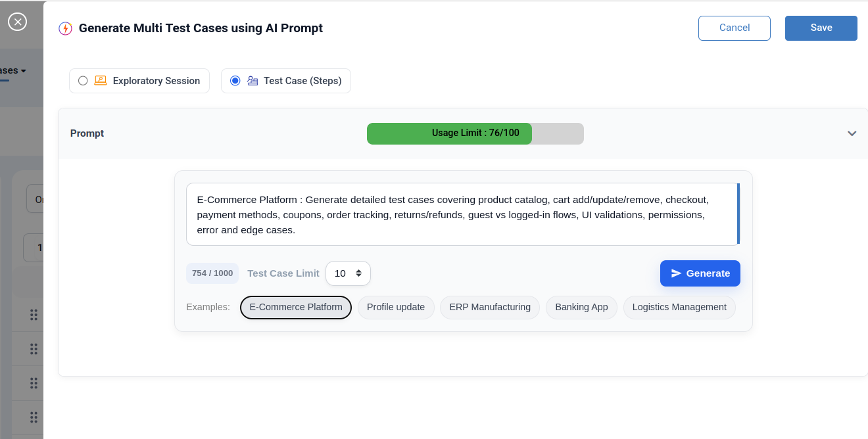Collapse the Prompt section using the chevron

[852, 132]
